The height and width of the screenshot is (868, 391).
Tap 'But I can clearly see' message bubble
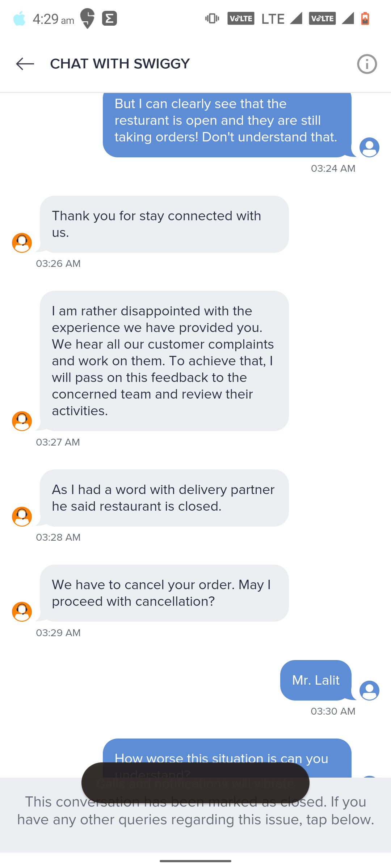coord(227,123)
